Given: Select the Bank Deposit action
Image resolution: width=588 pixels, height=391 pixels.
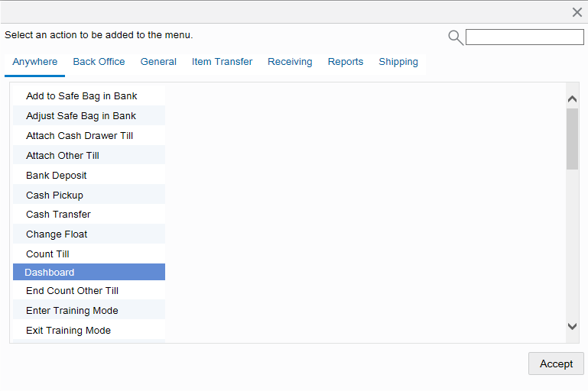Looking at the screenshot, I should 89,176.
